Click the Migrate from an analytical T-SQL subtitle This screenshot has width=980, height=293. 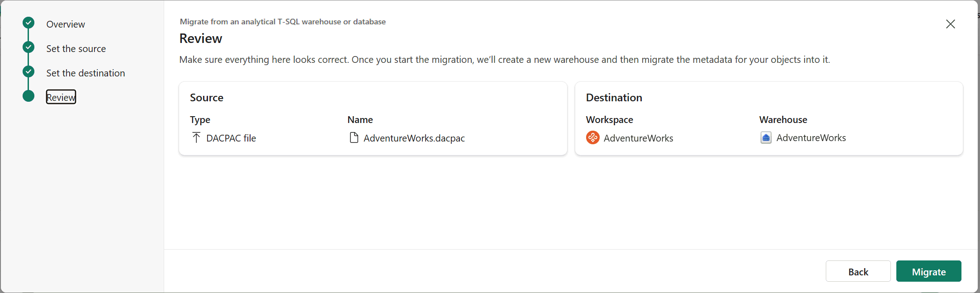click(283, 22)
